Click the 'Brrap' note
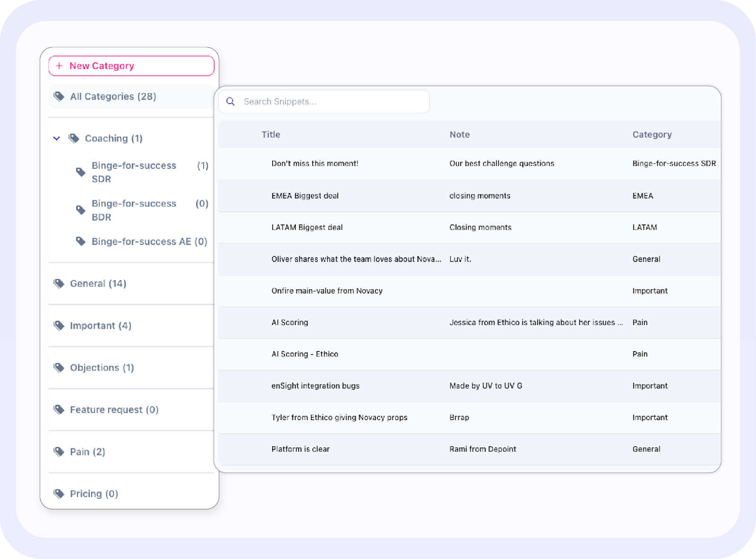 pos(459,417)
